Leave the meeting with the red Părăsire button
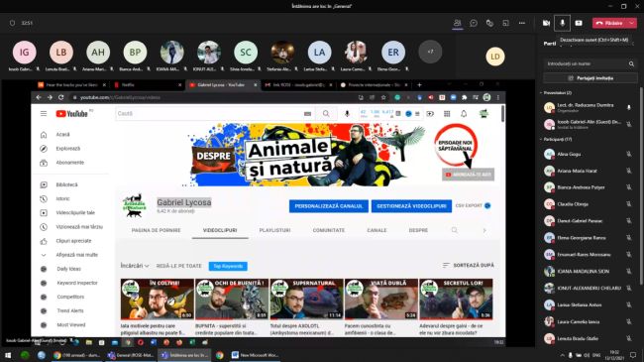 click(609, 23)
